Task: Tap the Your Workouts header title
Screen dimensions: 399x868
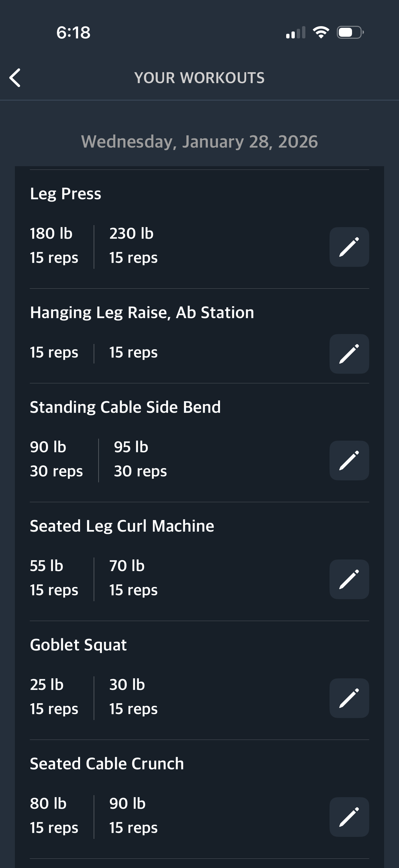Action: point(199,78)
